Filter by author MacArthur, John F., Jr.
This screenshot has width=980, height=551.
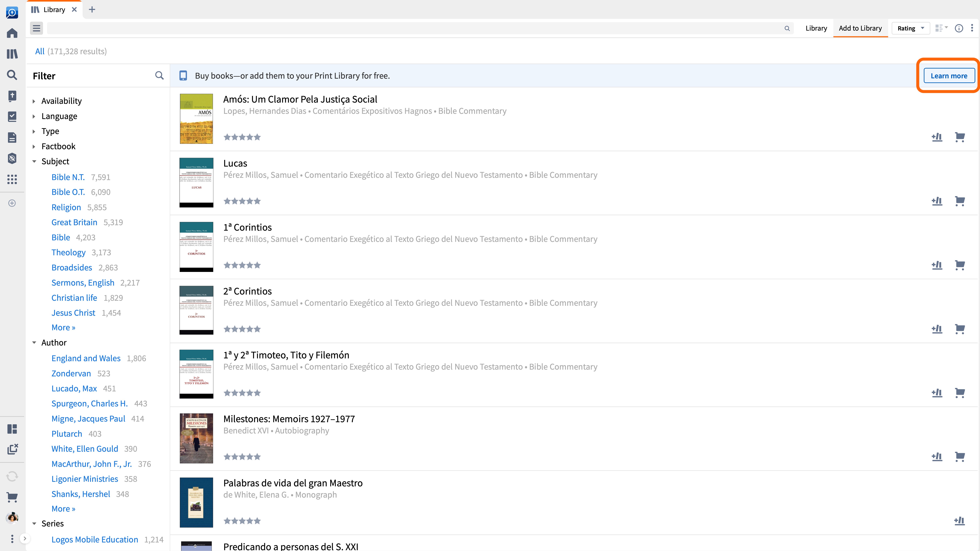[x=92, y=464]
